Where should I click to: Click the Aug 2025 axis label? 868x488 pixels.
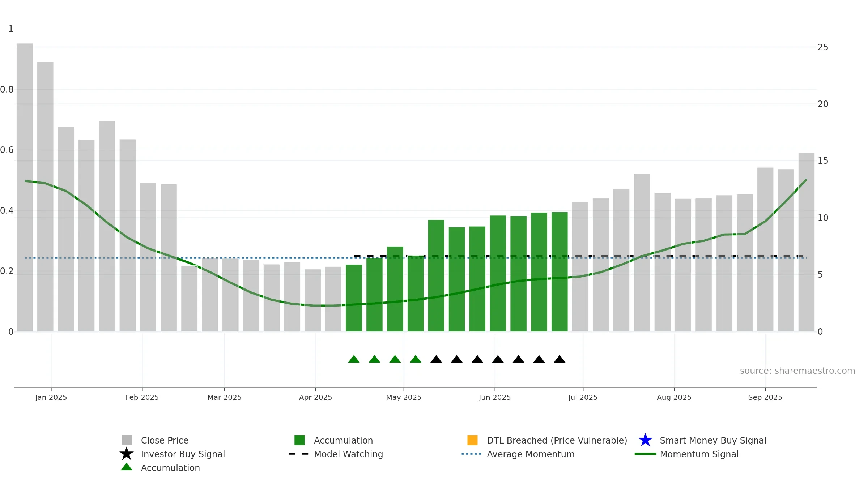(x=674, y=397)
